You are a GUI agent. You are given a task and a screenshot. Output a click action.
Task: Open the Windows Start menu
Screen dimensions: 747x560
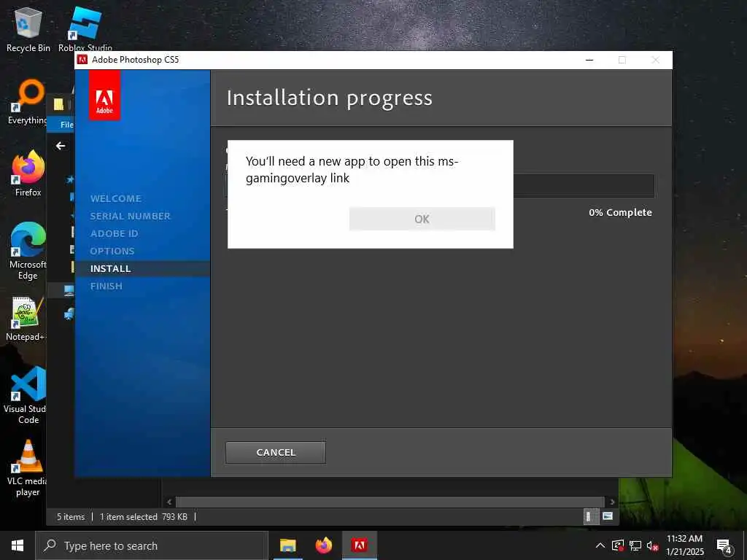click(x=18, y=545)
